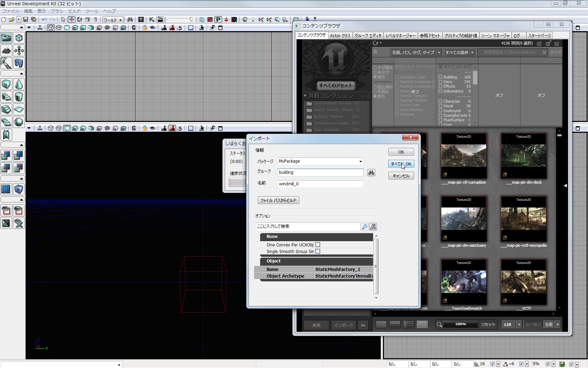The width and height of the screenshot is (588, 368).
Task: Open the ワールド coordinate dropdown
Action: pos(112,20)
